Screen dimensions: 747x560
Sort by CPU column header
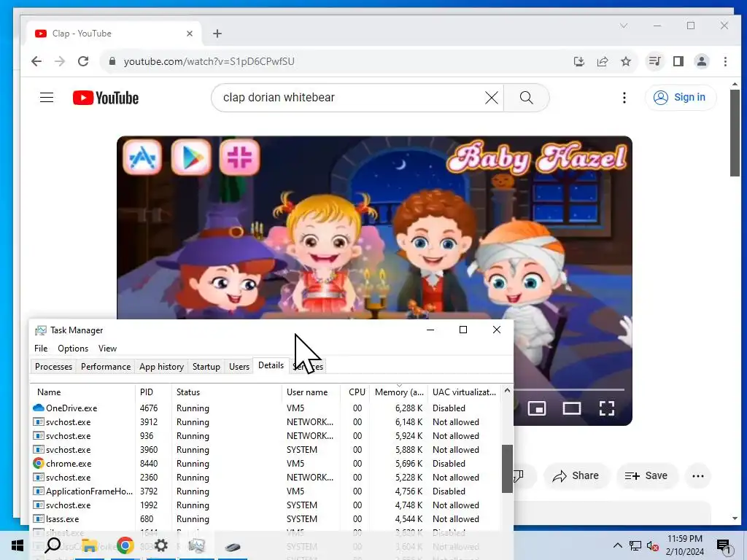pos(355,392)
